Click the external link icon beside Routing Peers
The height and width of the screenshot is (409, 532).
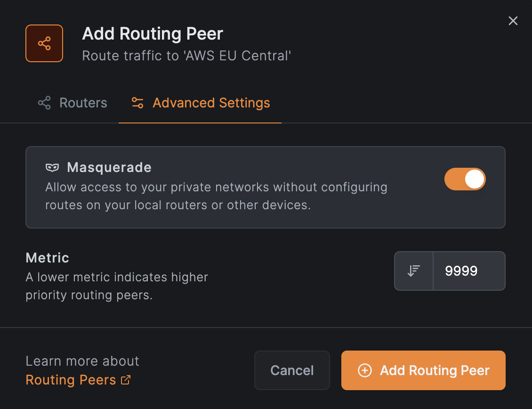126,380
